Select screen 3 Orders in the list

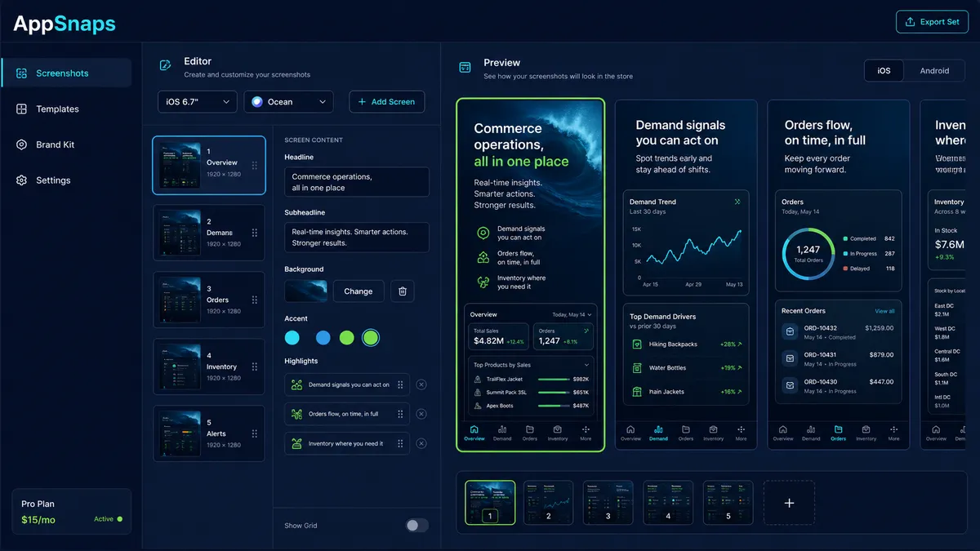click(209, 300)
